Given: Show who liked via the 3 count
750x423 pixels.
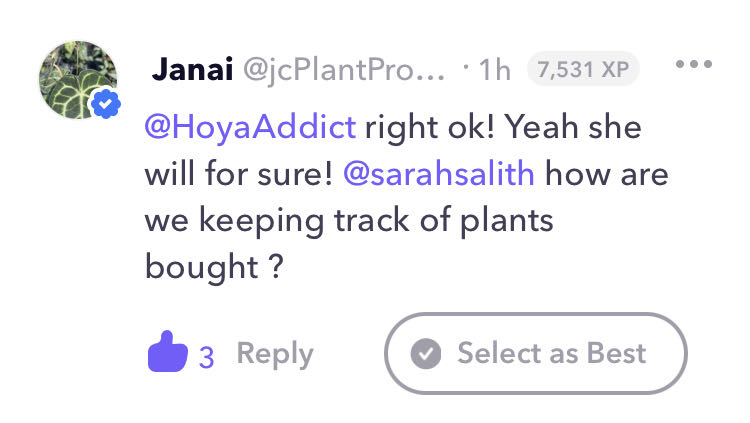Looking at the screenshot, I should point(207,356).
